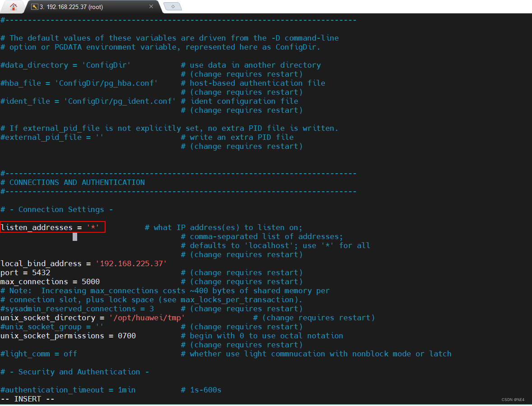Click the external_pid_file comment line
Screen dimensions: 532x406
click(x=52, y=137)
